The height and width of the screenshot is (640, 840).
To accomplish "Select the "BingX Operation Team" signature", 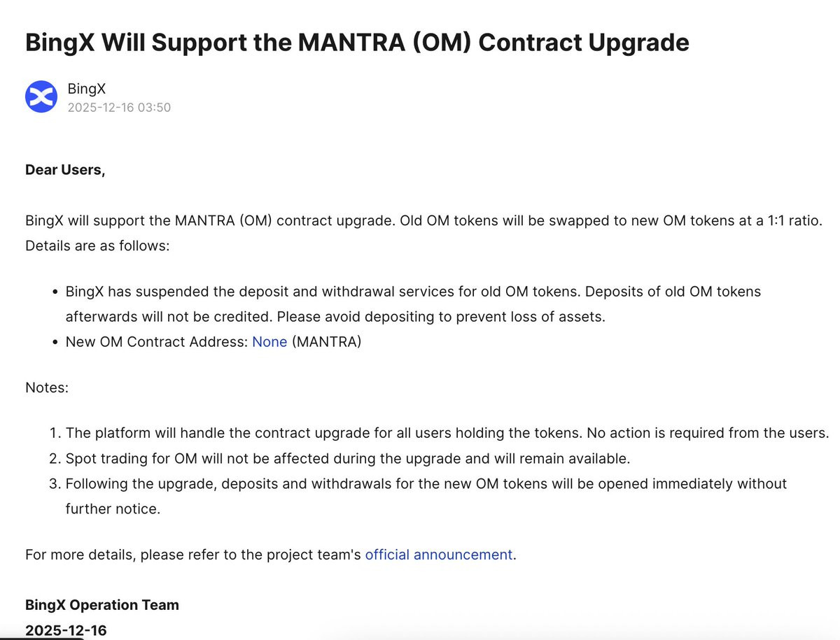I will coord(102,605).
